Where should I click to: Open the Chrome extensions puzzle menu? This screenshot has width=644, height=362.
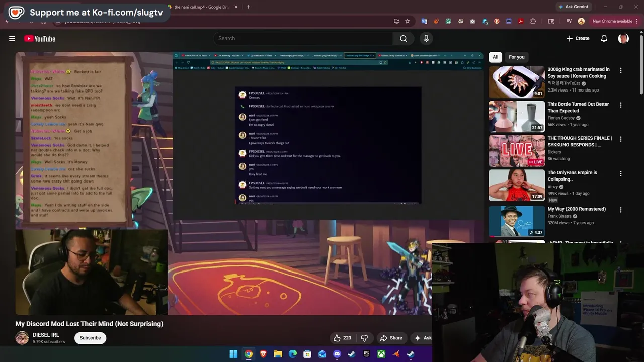[533, 21]
